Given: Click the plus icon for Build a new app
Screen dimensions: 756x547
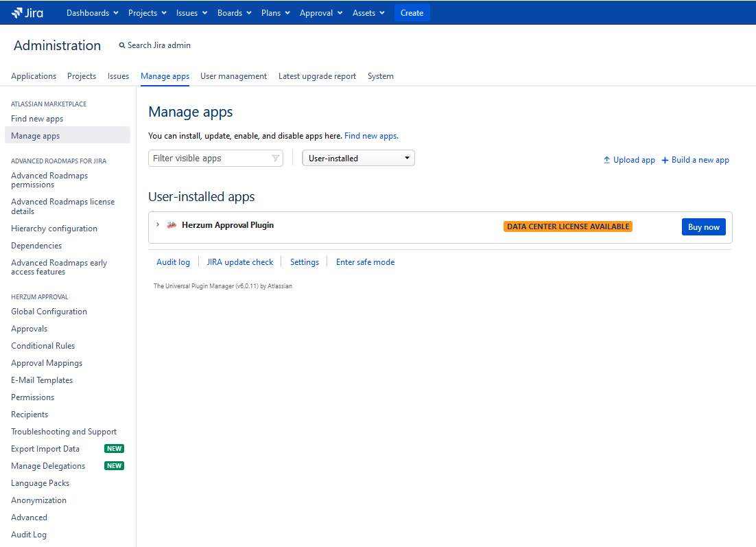Looking at the screenshot, I should [665, 160].
